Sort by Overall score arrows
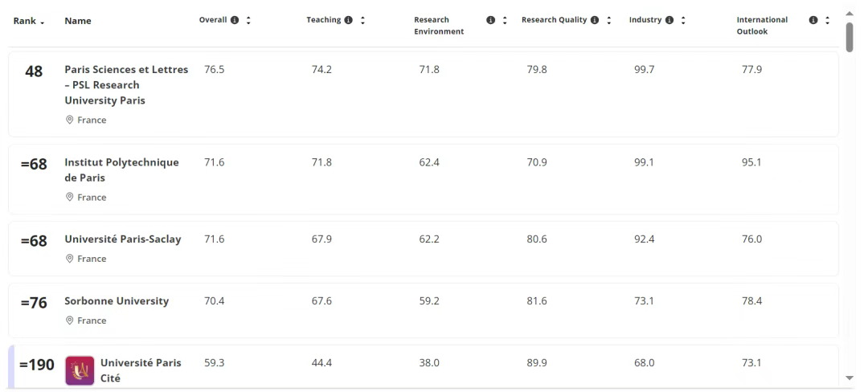This screenshot has width=868, height=392. click(248, 20)
